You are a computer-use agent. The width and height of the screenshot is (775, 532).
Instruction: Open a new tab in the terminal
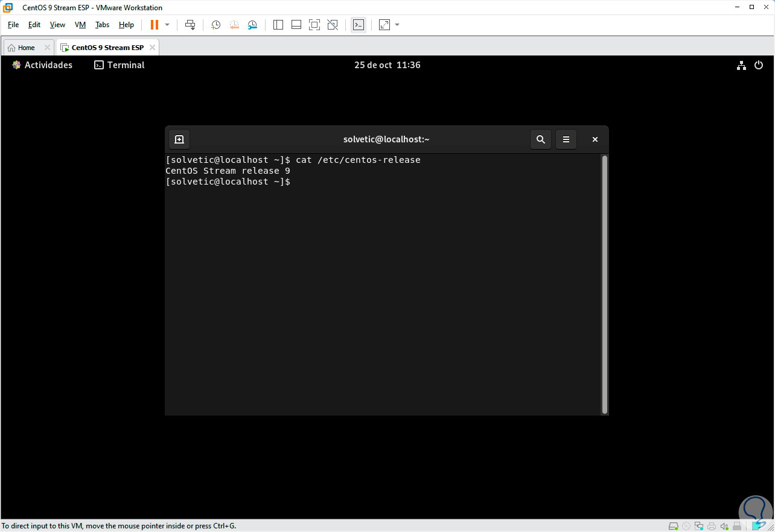pyautogui.click(x=179, y=139)
